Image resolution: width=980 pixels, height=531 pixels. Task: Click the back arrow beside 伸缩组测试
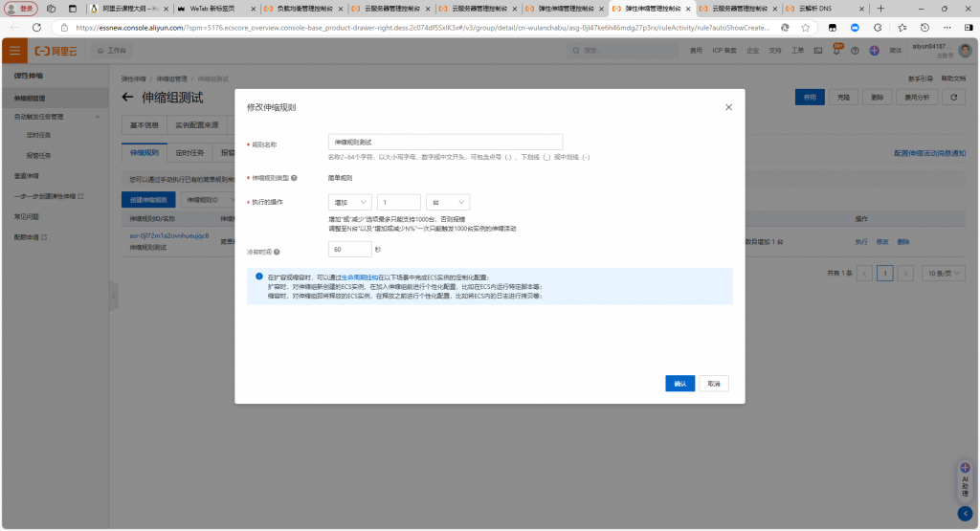[x=128, y=98]
